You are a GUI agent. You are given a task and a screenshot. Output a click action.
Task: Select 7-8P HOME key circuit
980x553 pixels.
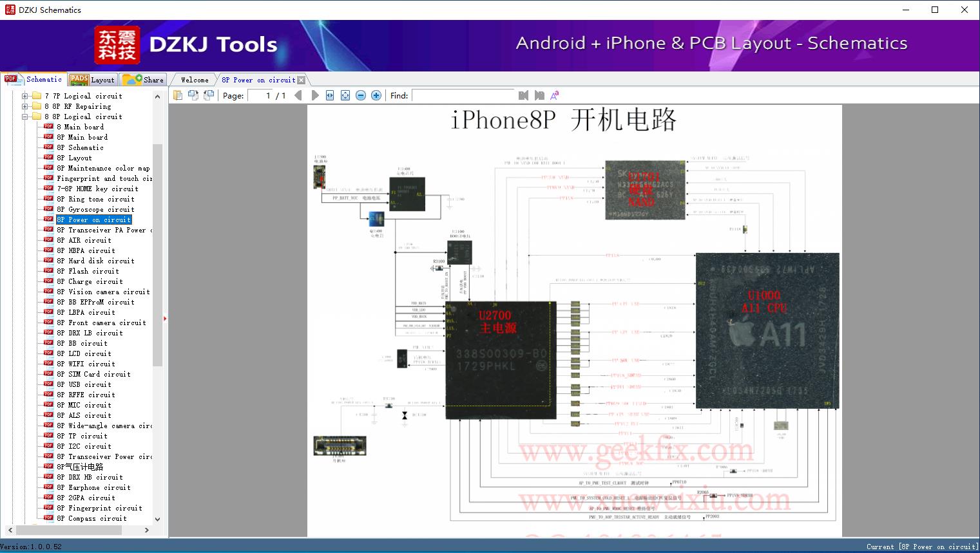[97, 189]
